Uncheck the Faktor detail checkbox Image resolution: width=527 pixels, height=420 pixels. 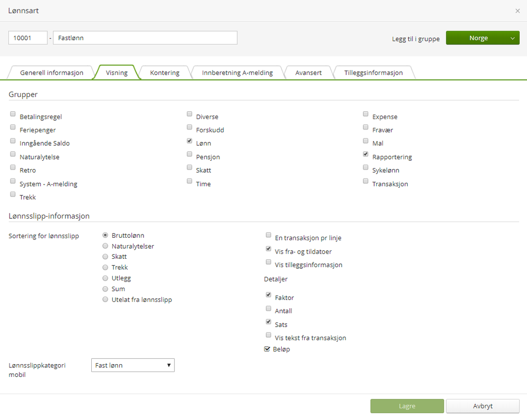(269, 295)
